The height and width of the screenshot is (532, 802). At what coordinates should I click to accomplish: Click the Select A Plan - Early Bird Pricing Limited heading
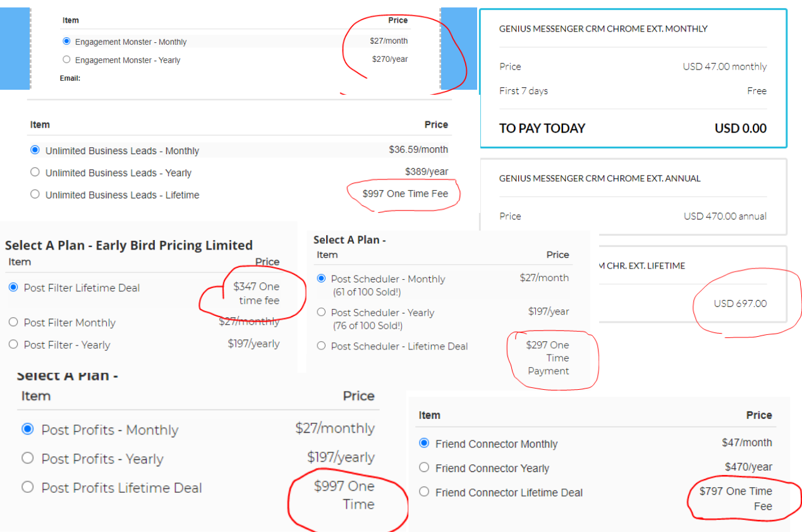129,245
